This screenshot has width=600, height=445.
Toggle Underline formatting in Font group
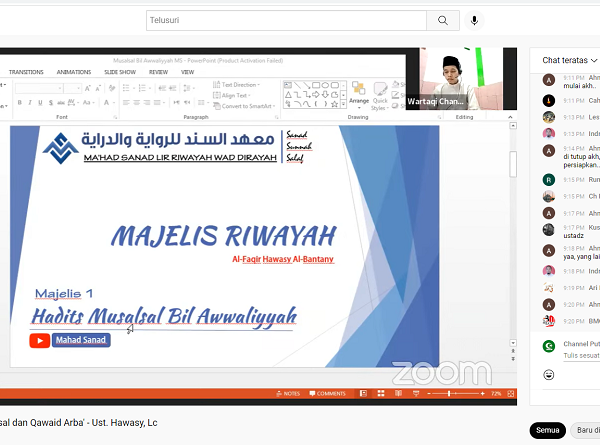[x=40, y=103]
